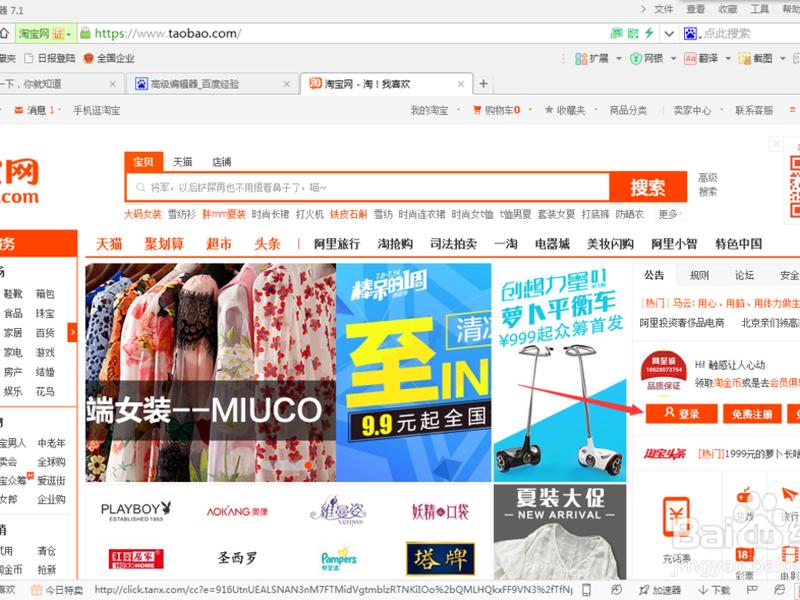Expand the 扩展 dropdown arrow

(619, 59)
